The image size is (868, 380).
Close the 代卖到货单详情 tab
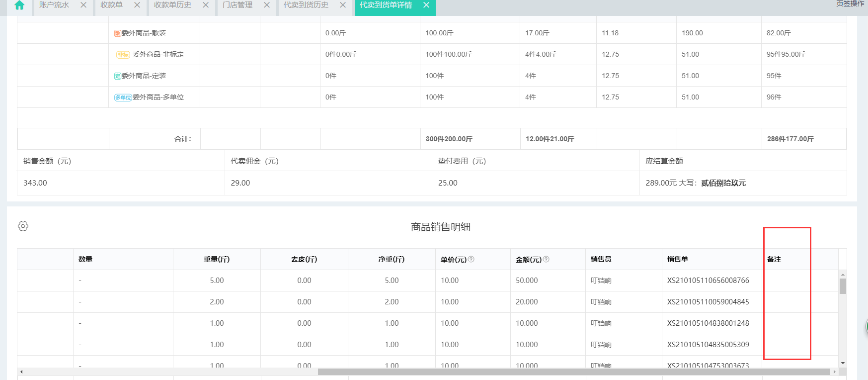tap(426, 5)
